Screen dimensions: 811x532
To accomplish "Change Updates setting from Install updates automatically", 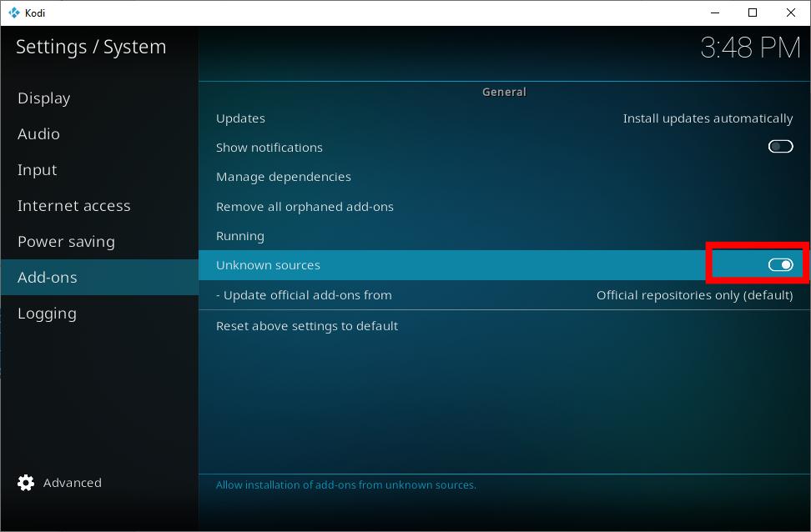I will point(707,118).
